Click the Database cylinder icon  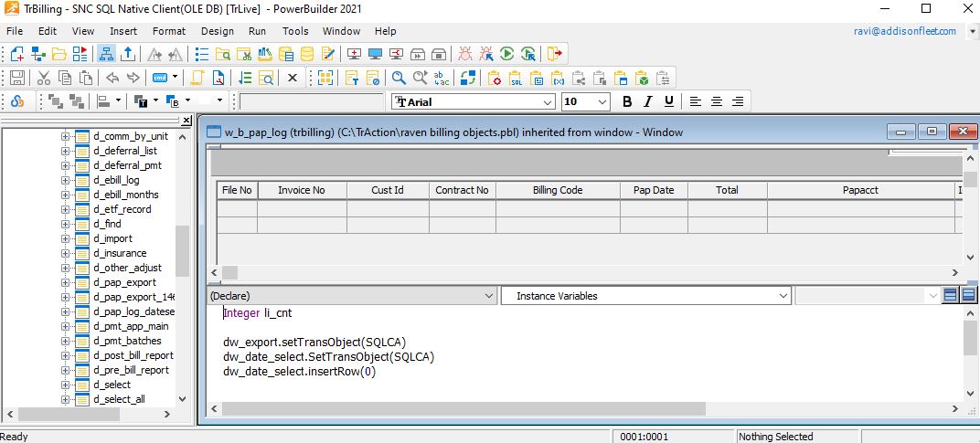click(307, 54)
